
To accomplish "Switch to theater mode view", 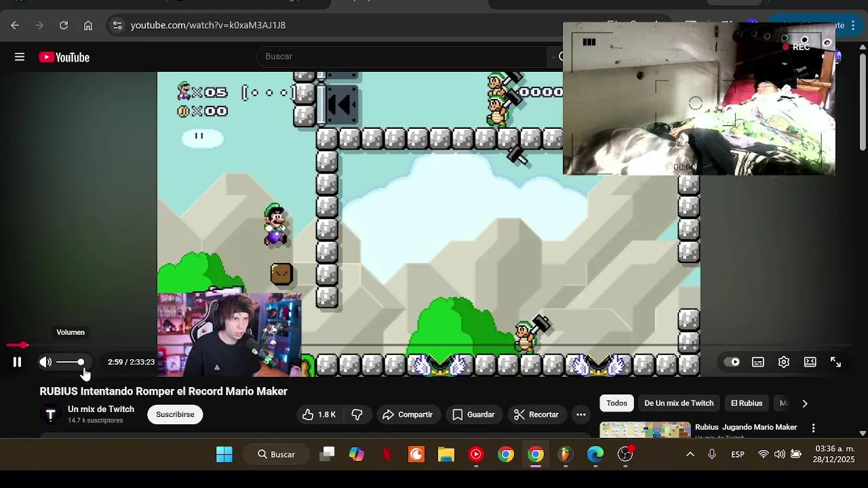I will click(810, 362).
